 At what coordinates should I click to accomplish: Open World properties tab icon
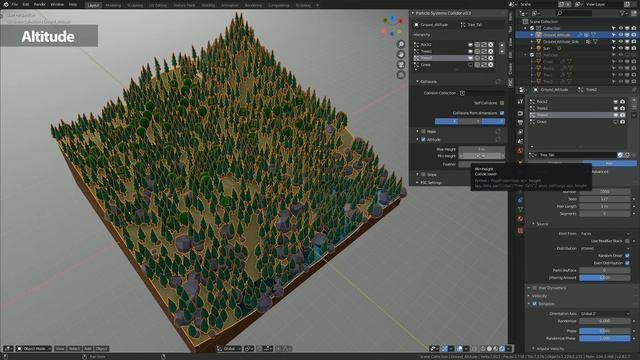tap(520, 151)
